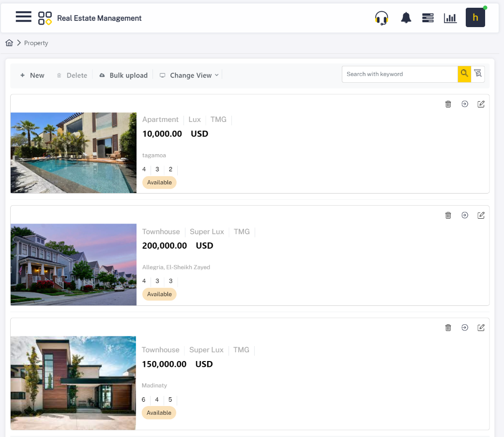Click the yellow search magnifier button
The image size is (504, 437).
point(464,74)
